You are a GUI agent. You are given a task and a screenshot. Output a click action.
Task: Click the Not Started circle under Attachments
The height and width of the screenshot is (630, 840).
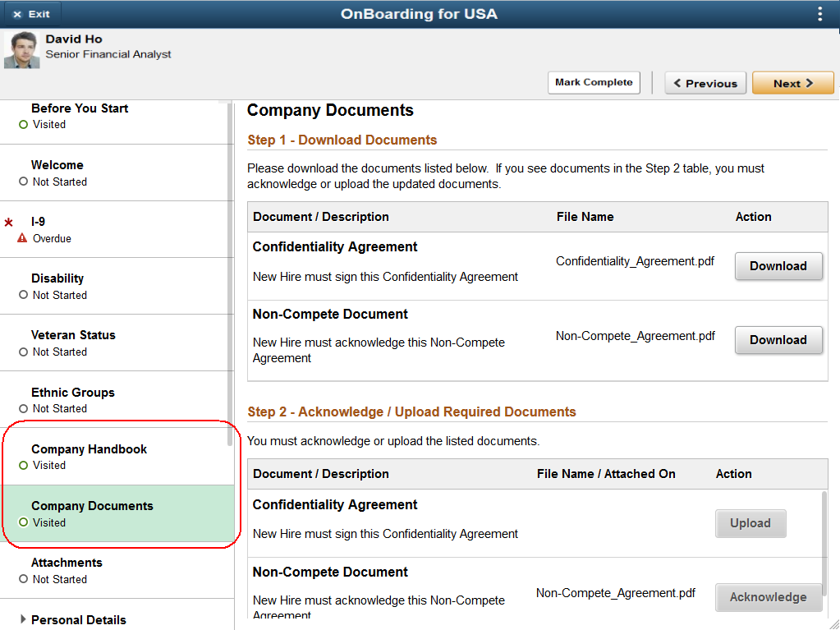point(23,579)
